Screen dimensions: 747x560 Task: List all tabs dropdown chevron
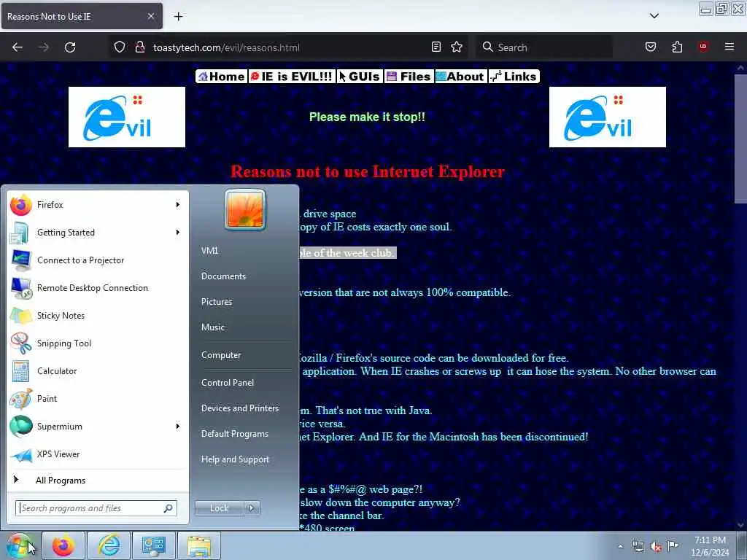(654, 16)
